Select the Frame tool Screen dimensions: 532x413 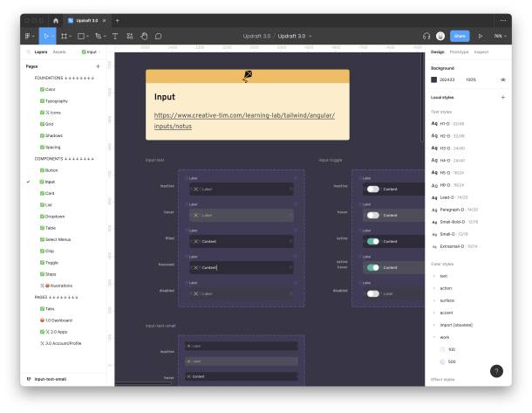point(64,36)
